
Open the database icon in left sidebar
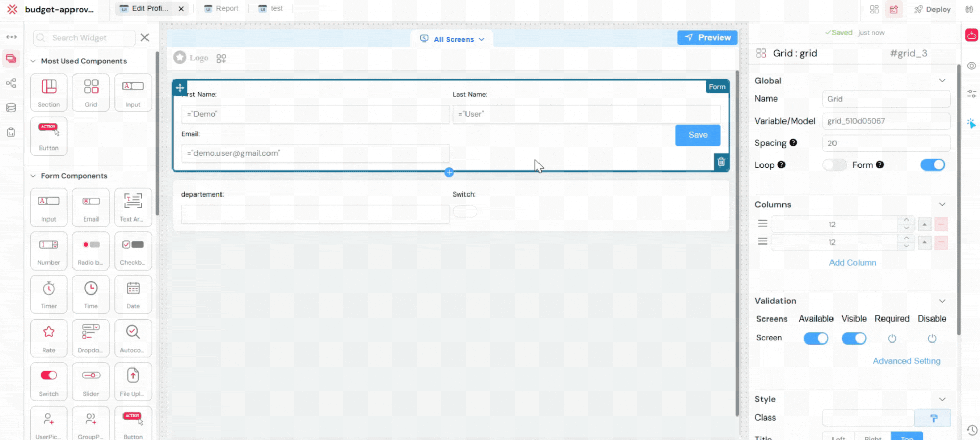tap(11, 108)
